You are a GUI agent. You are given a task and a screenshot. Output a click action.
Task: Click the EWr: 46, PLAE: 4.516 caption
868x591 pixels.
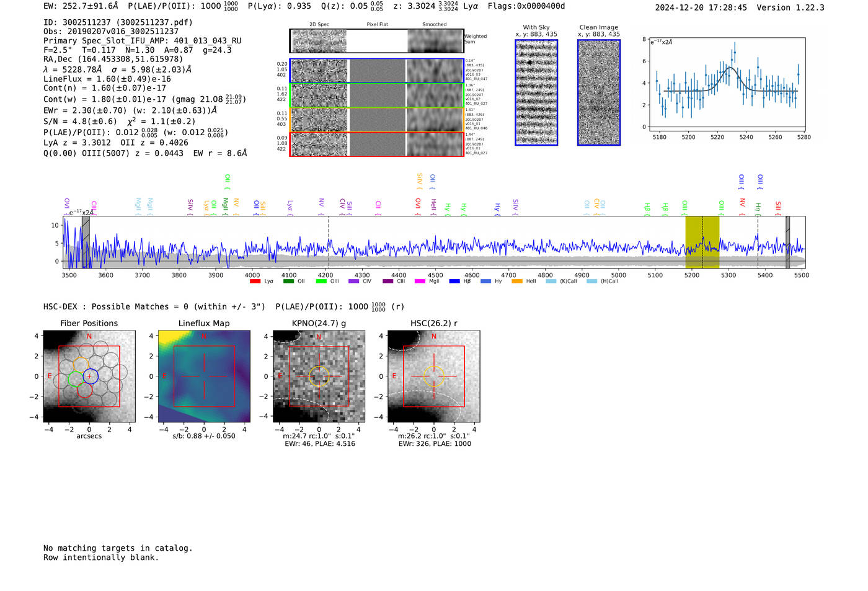click(x=320, y=443)
